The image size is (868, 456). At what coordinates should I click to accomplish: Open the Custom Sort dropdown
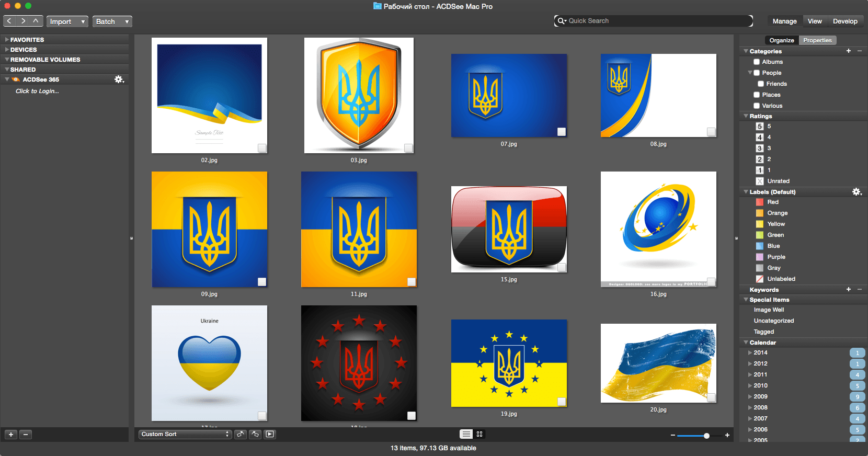point(185,434)
